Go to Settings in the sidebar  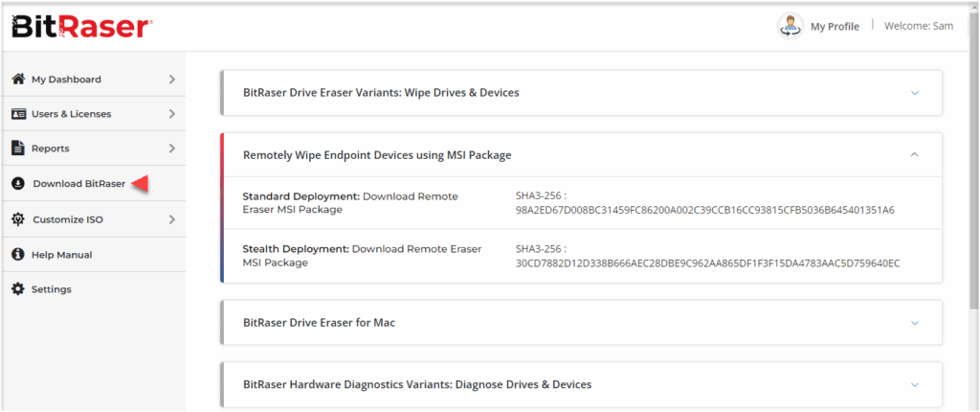click(94, 289)
